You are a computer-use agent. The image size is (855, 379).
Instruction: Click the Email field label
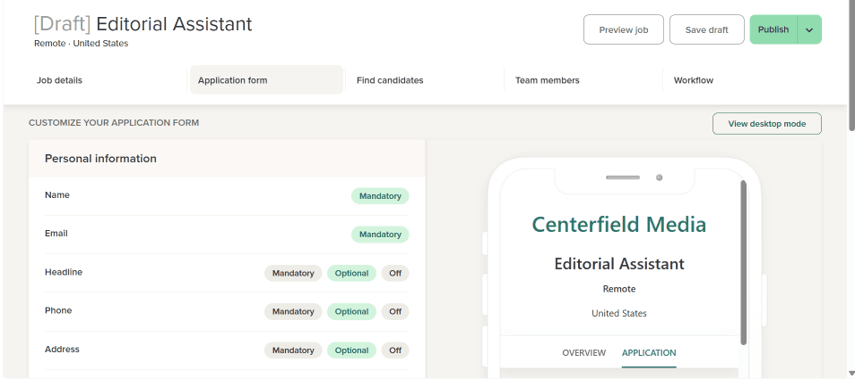[x=56, y=233]
